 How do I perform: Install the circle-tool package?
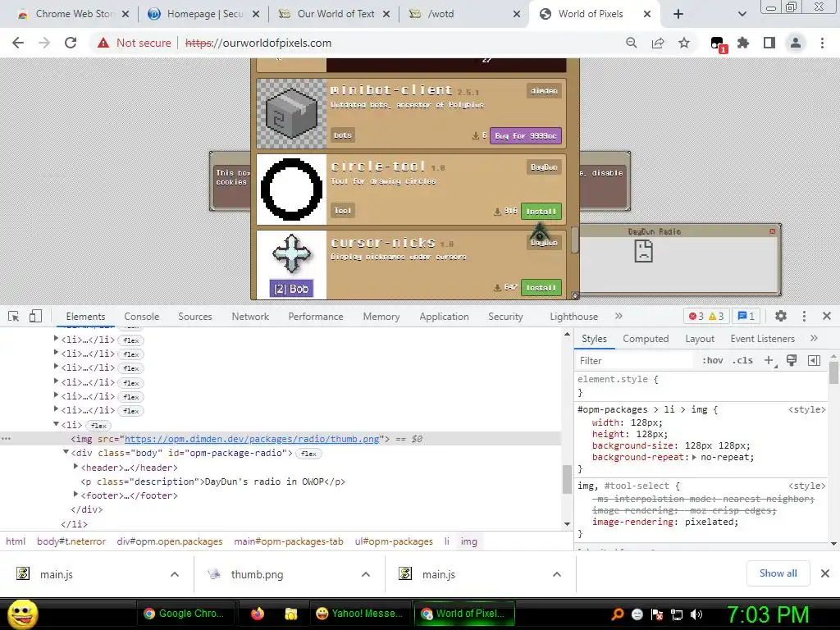(541, 212)
